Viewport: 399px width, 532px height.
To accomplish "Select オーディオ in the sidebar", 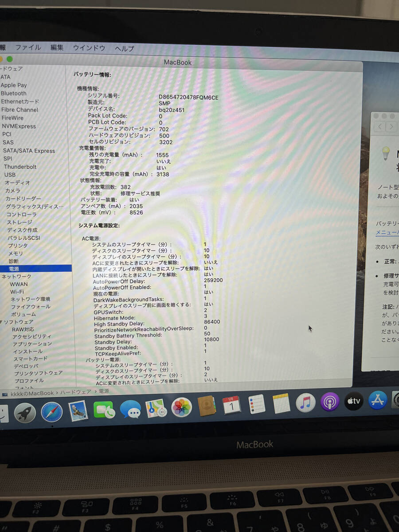I will 17,183.
